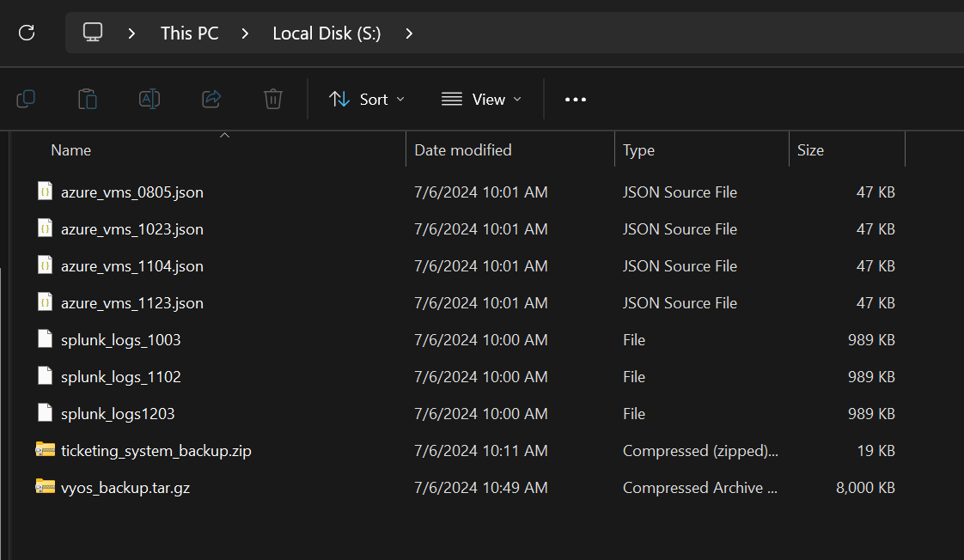This screenshot has width=964, height=560.
Task: Click the Share icon in toolbar
Action: 211,100
